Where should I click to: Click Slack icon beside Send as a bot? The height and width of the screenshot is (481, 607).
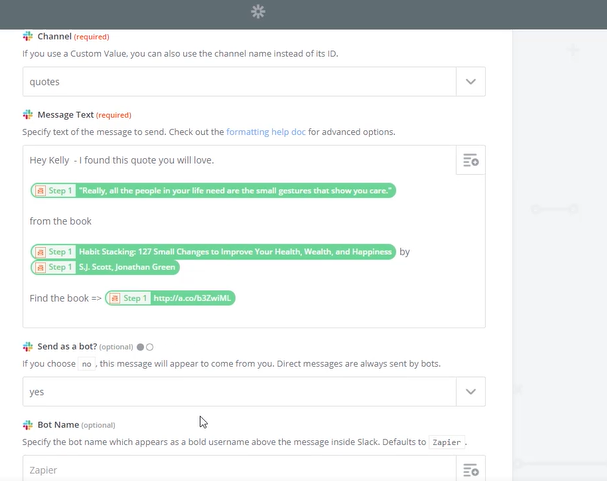pyautogui.click(x=28, y=347)
